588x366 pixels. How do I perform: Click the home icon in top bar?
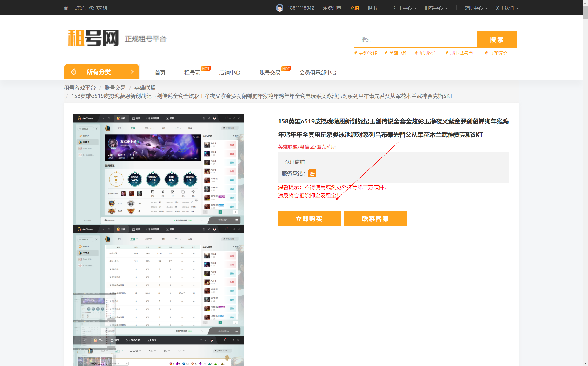[66, 8]
